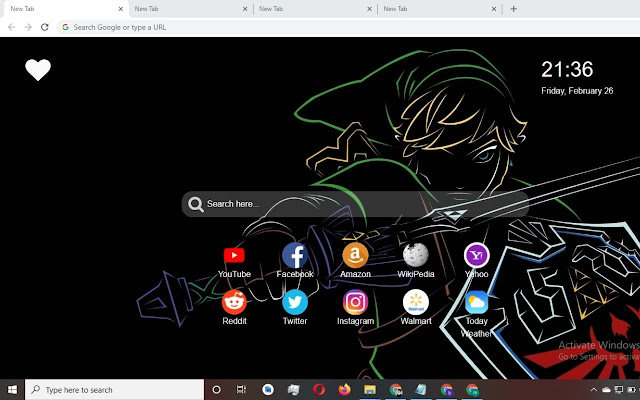640x400 pixels.
Task: Close the first New Tab
Action: (x=120, y=9)
